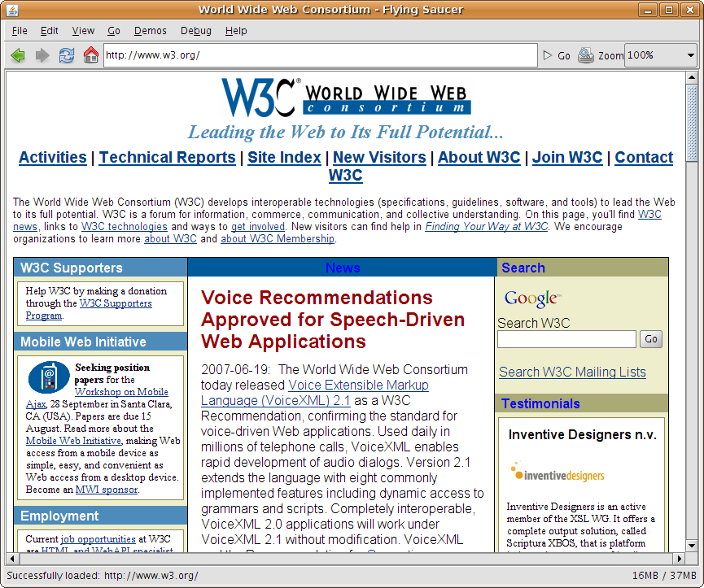704x588 pixels.
Task: Open the New Visitors link
Action: 379,158
